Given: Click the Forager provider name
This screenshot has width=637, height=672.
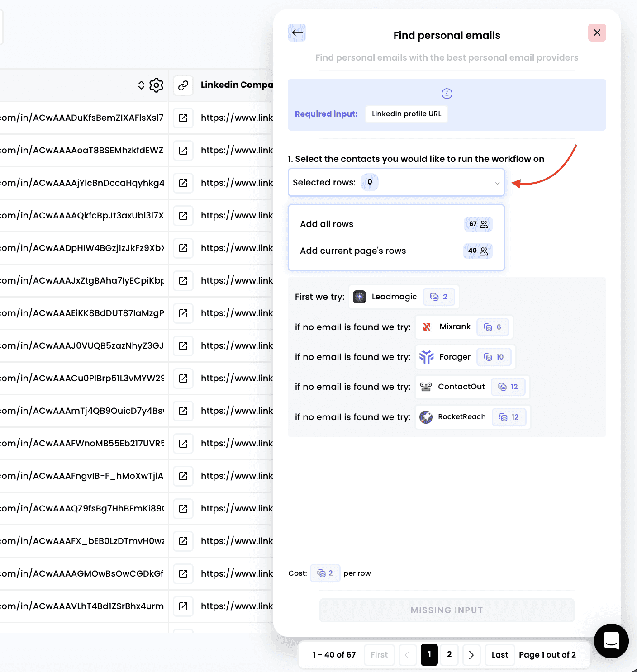Looking at the screenshot, I should coord(455,357).
